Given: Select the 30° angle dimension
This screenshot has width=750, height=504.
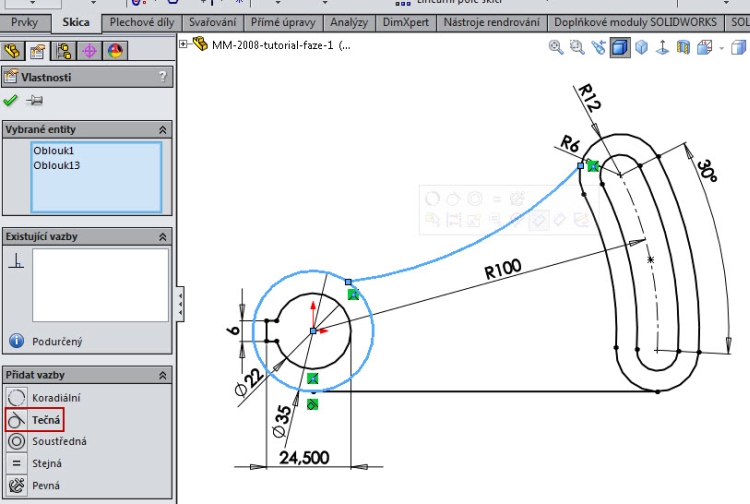Looking at the screenshot, I should [x=707, y=172].
